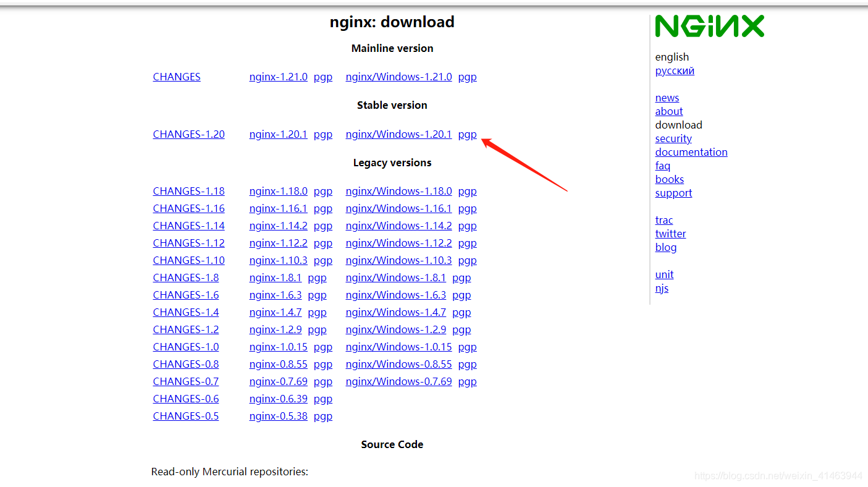Open CHANGES-1.20 stable changelog
Viewport: 868px width, 487px height.
tap(189, 134)
